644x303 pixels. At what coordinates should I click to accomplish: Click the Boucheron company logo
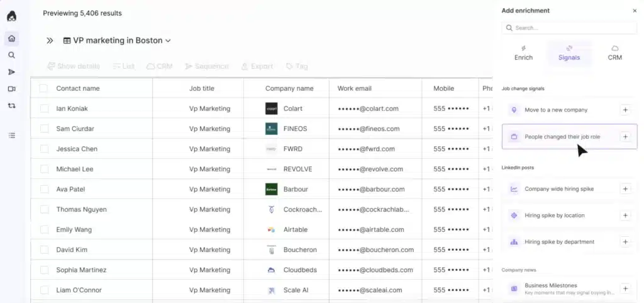click(271, 249)
